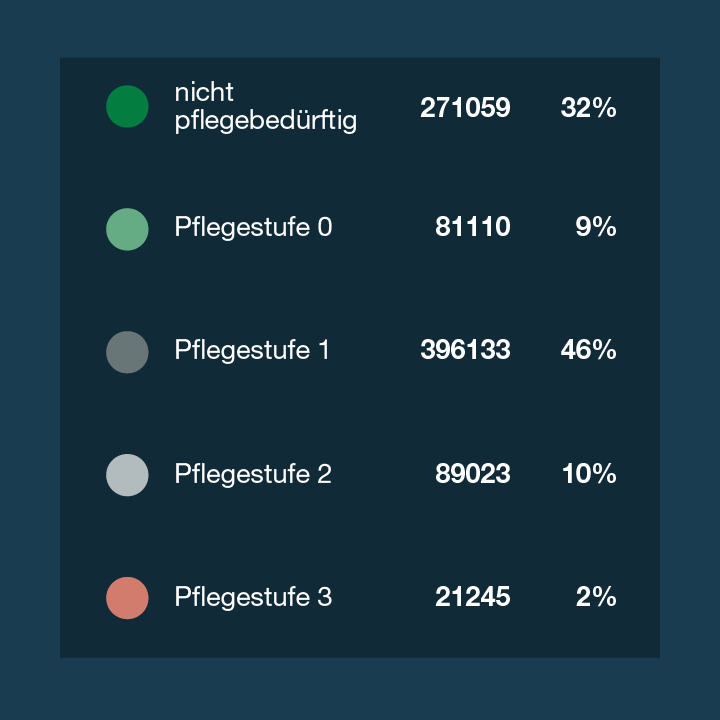Click the dark green legend circle

pyautogui.click(x=127, y=107)
